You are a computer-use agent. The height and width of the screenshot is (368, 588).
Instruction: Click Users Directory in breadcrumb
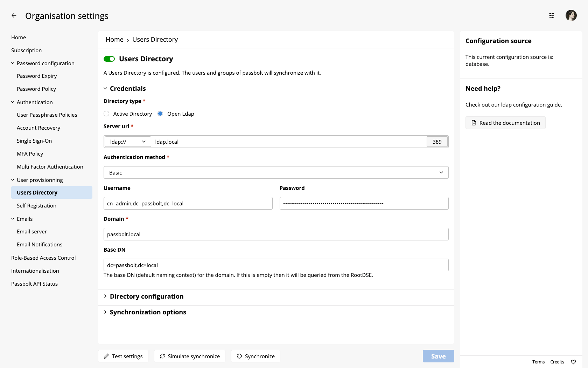coord(155,40)
